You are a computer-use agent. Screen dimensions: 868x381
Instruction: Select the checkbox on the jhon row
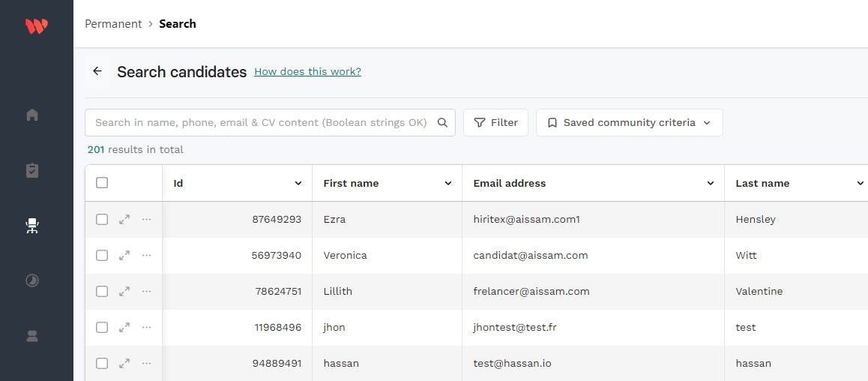click(x=102, y=327)
